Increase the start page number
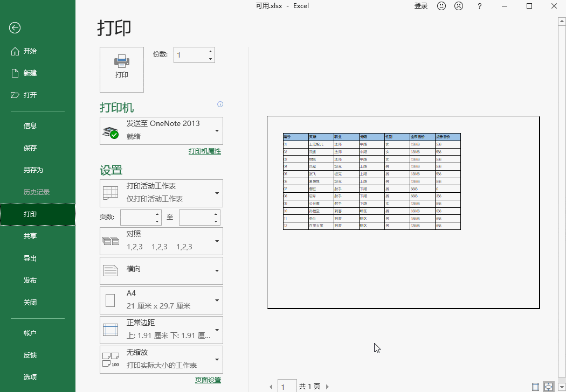Viewport: 566px width, 392px height. click(157, 214)
